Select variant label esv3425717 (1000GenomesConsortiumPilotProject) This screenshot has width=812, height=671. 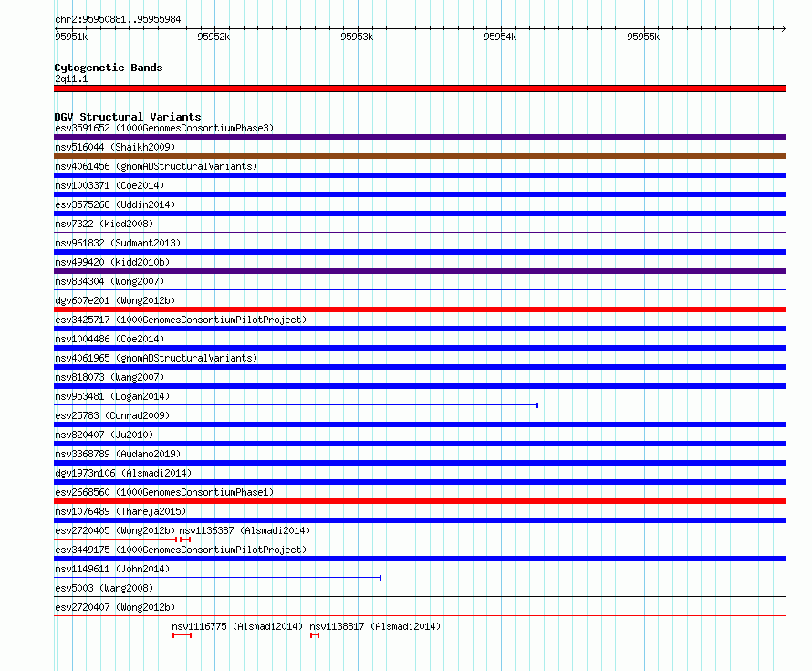[x=181, y=320]
